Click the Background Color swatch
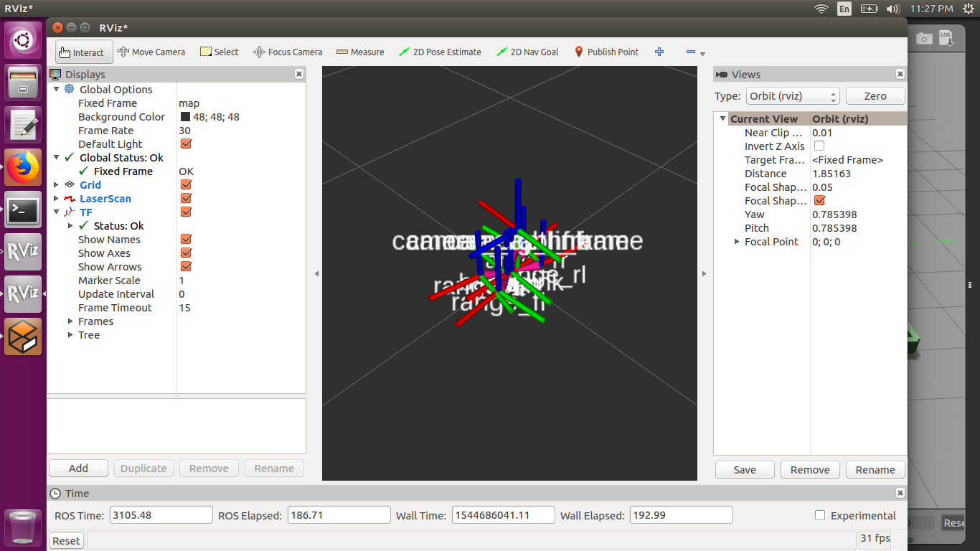The width and height of the screenshot is (980, 551). click(x=185, y=116)
